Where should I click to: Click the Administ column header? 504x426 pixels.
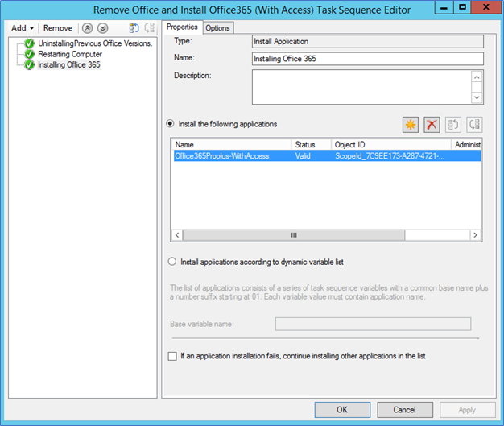pyautogui.click(x=466, y=145)
